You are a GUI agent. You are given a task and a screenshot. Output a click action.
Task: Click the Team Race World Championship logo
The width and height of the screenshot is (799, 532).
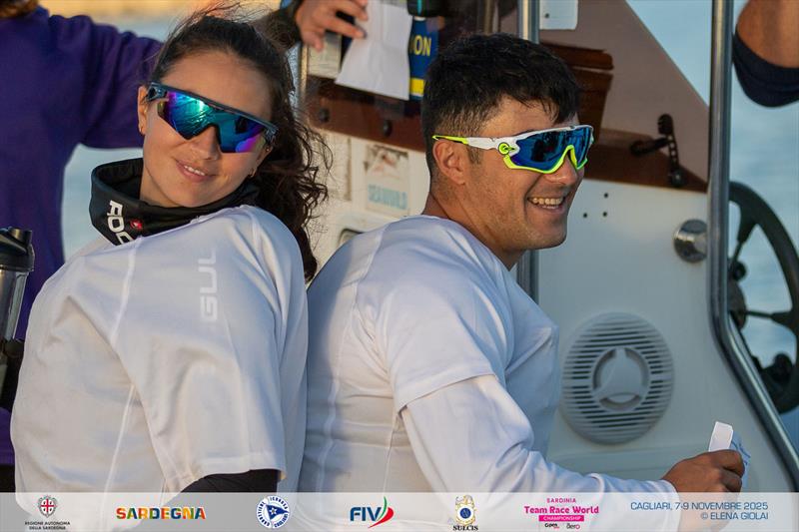(561, 513)
